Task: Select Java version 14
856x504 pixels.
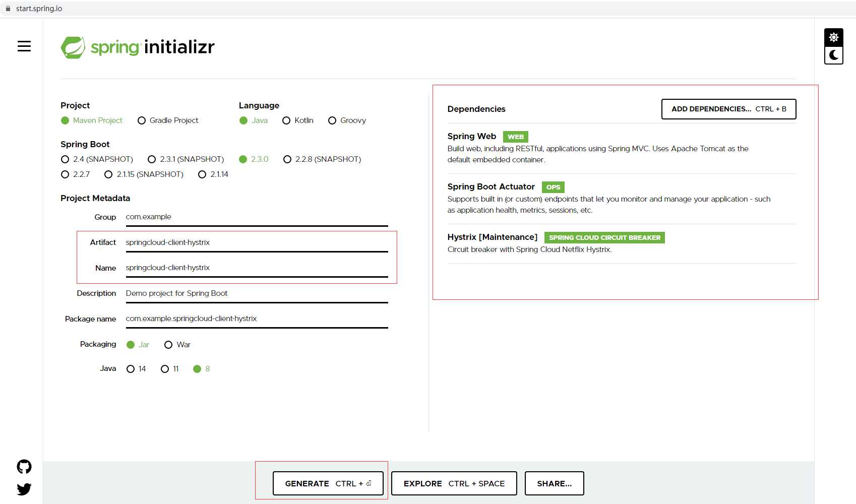Action: tap(136, 369)
